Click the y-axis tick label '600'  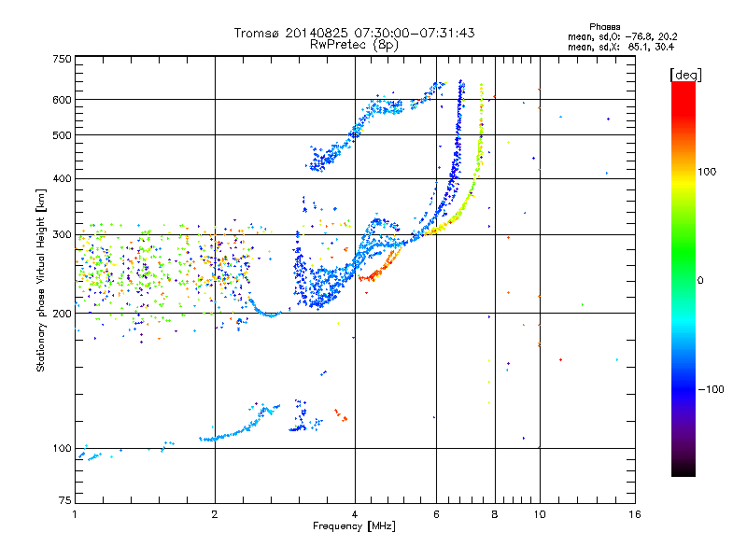[x=62, y=100]
